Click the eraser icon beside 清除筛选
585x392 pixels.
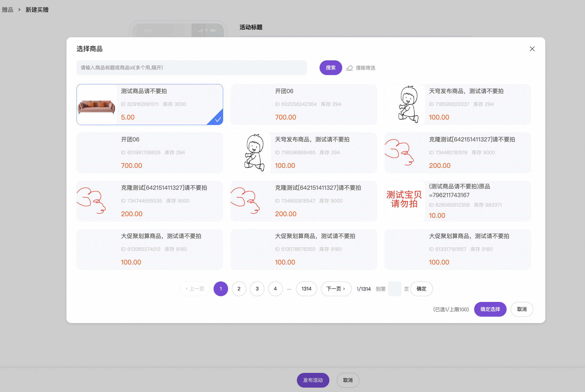click(350, 68)
